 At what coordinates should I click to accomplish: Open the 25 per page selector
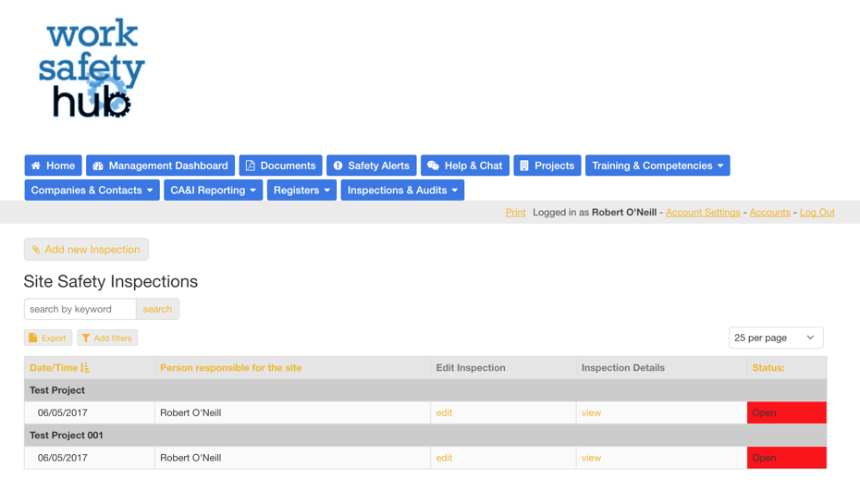775,338
